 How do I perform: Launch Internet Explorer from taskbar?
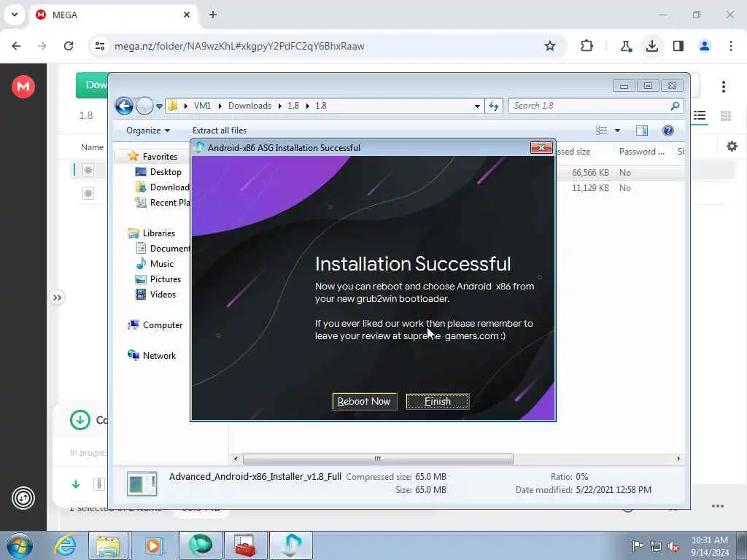pos(65,545)
